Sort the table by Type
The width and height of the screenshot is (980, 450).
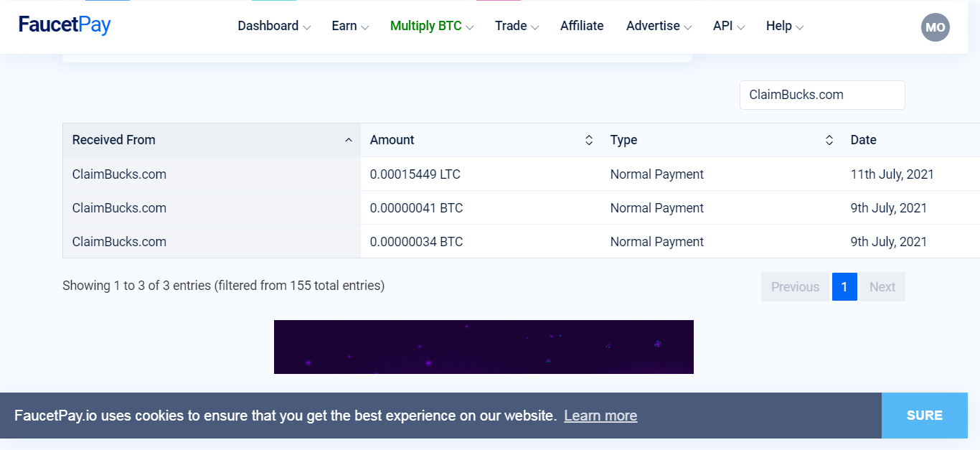721,140
